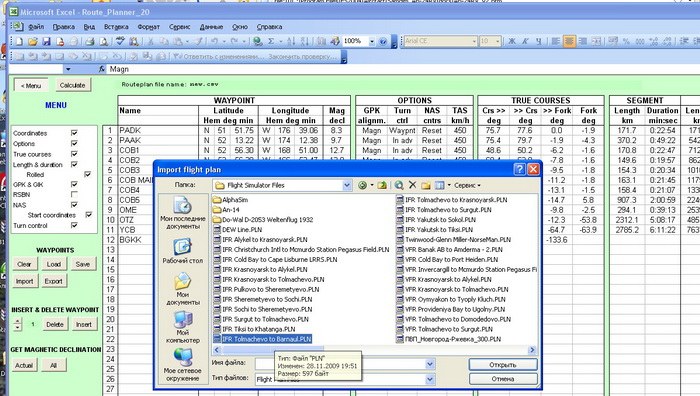Open the Тип файлов dropdown arrow
This screenshot has height=396, width=700.
pos(430,379)
